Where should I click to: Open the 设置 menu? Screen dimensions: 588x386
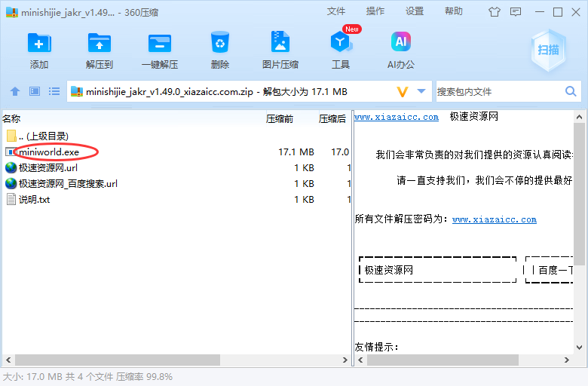(x=415, y=11)
